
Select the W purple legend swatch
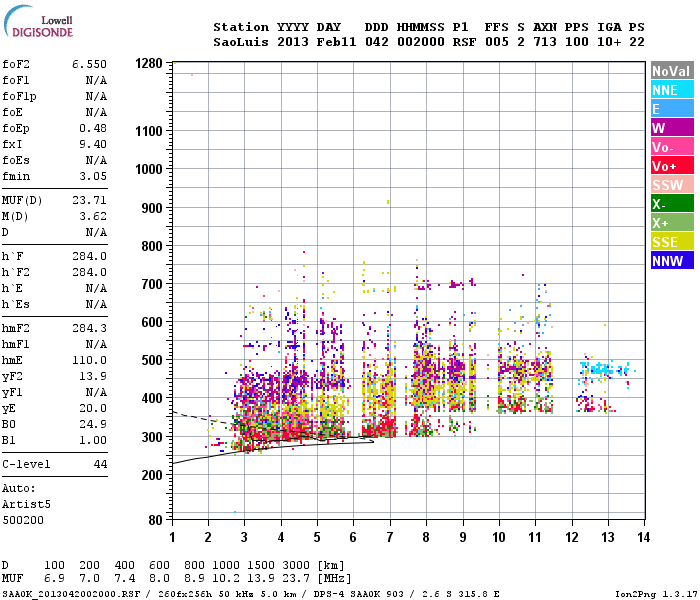(x=672, y=128)
